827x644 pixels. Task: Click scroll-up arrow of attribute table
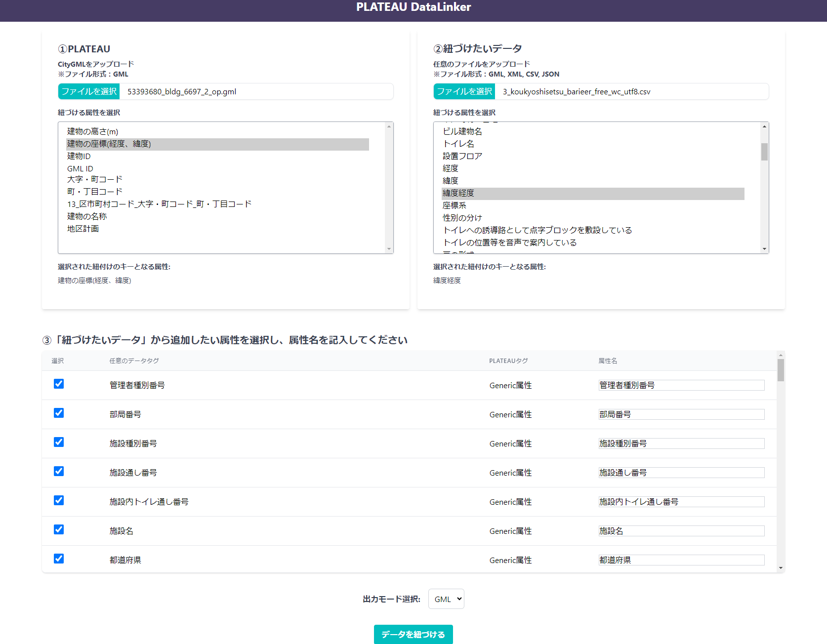tap(781, 355)
